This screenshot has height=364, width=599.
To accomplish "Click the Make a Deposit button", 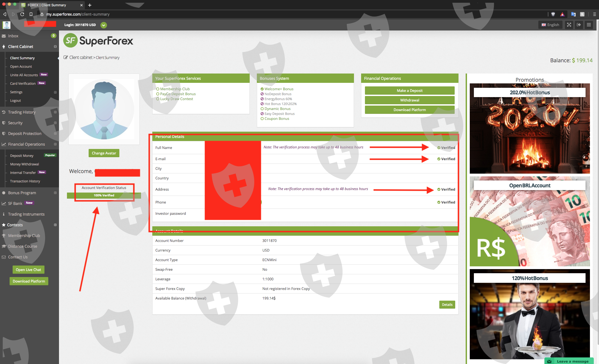I will 410,91.
